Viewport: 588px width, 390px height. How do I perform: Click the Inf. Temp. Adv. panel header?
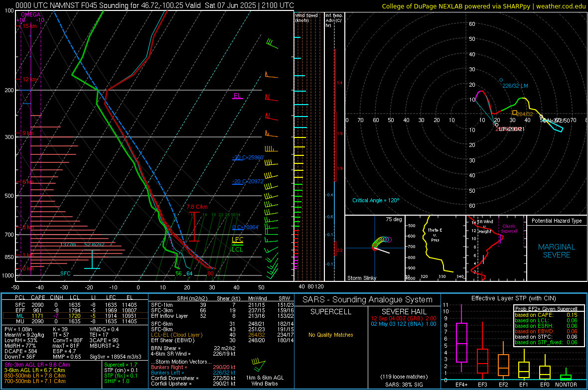coord(334,20)
